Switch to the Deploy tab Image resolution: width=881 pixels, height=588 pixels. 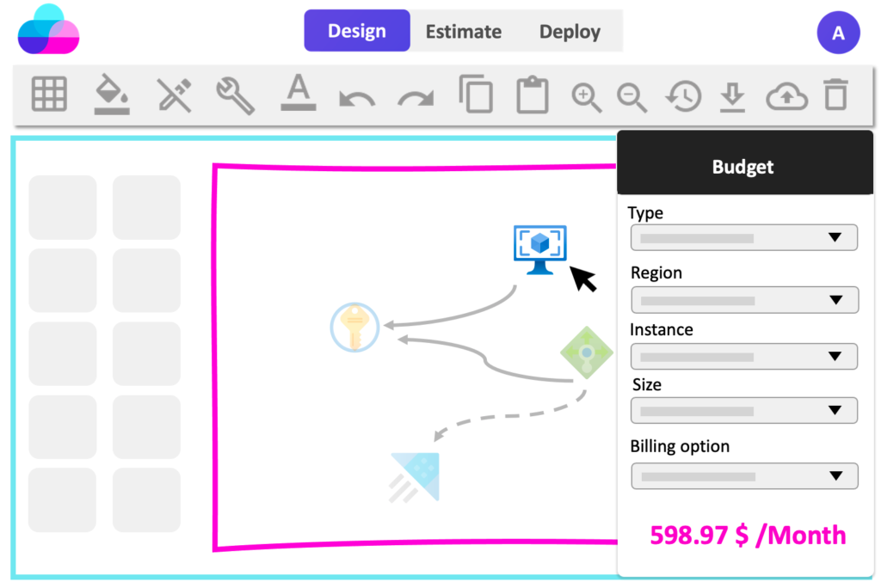[x=570, y=32]
